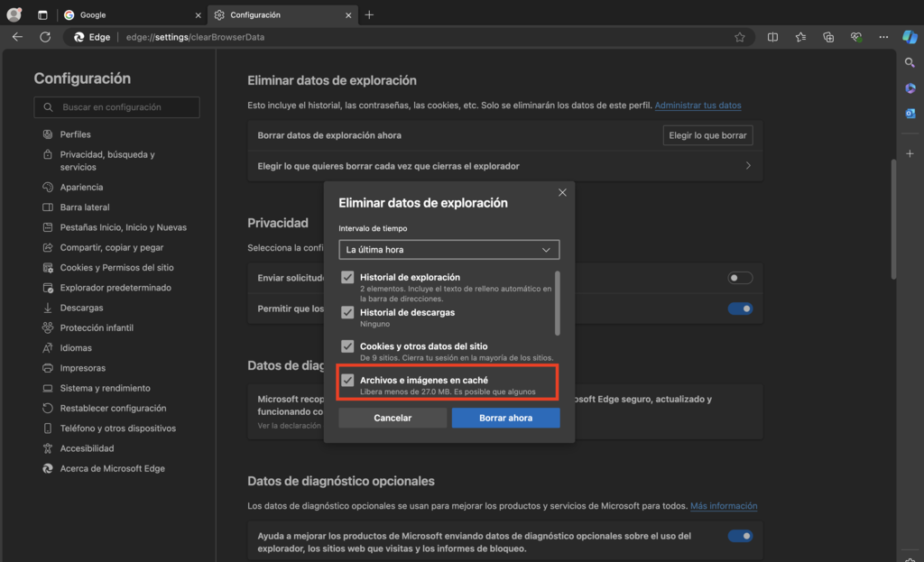Open the Administrar tus datos link

click(698, 105)
